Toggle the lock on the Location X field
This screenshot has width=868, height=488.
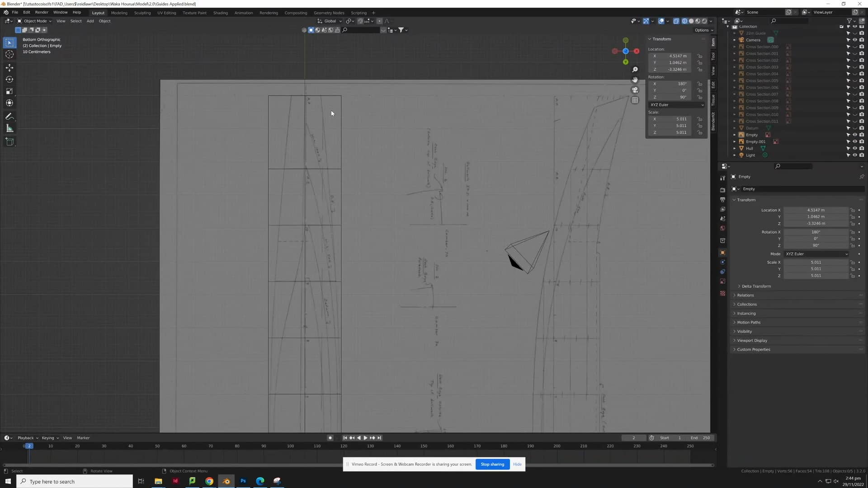852,210
